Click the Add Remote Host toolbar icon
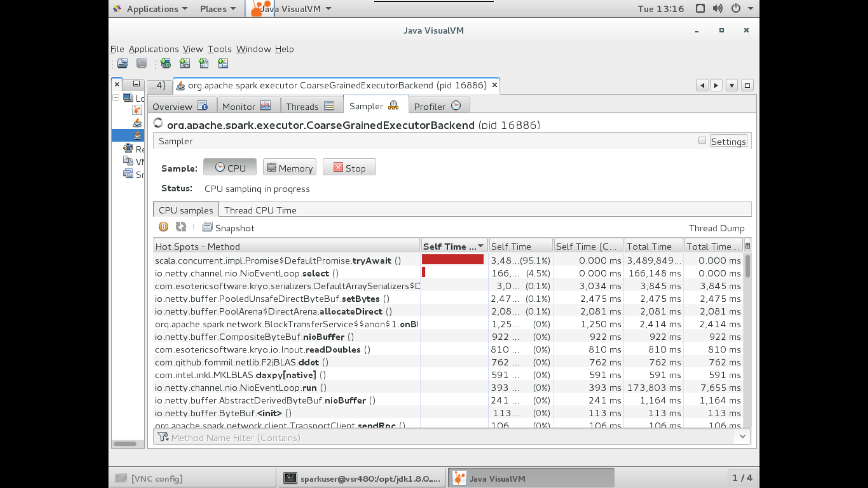 (x=165, y=63)
